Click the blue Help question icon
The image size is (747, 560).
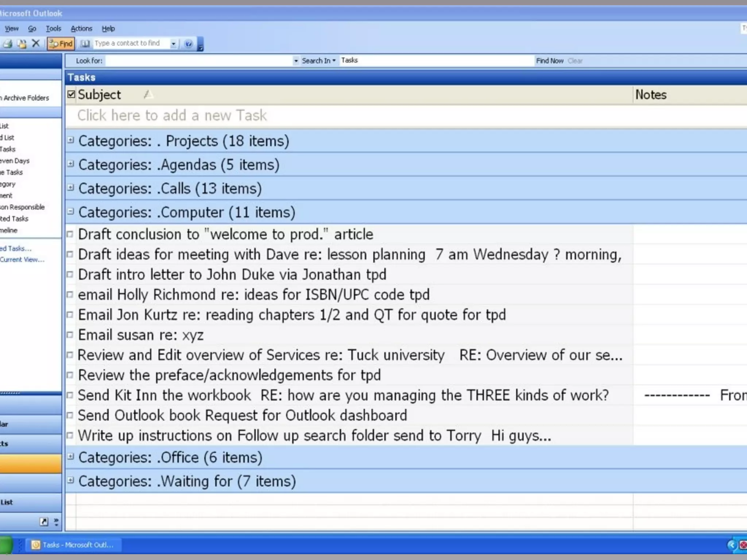[188, 44]
